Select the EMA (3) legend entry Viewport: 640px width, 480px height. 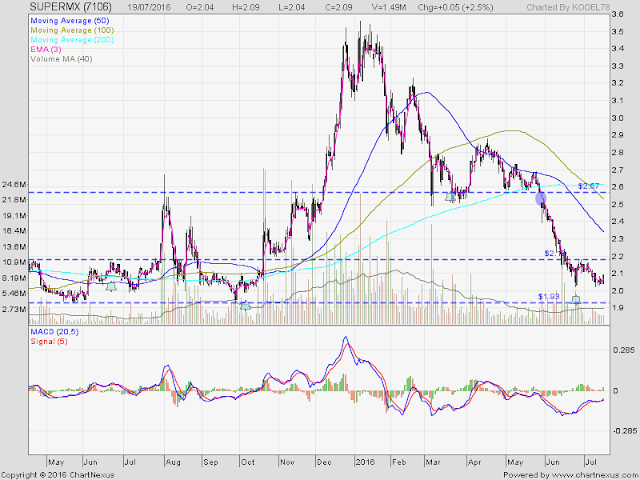(x=46, y=49)
